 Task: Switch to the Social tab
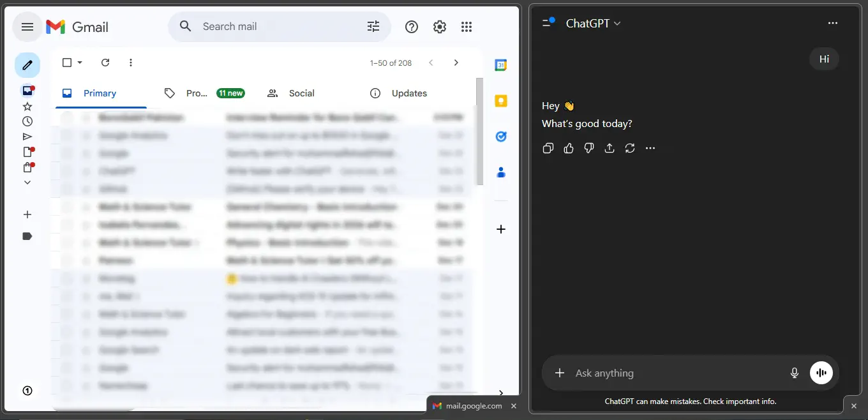(x=300, y=93)
